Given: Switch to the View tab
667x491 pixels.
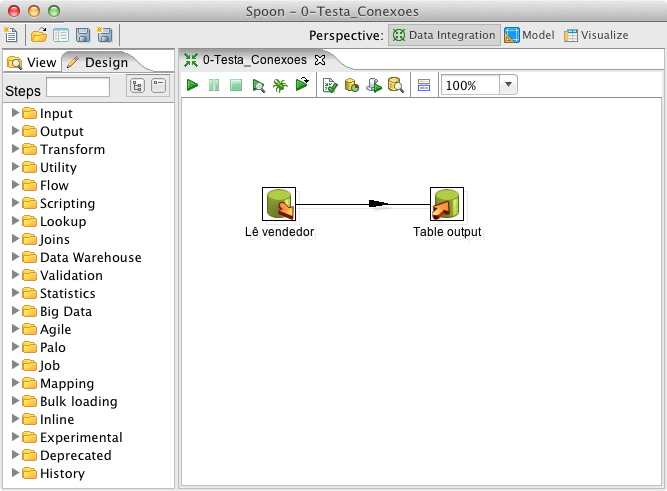Looking at the screenshot, I should pyautogui.click(x=32, y=63).
